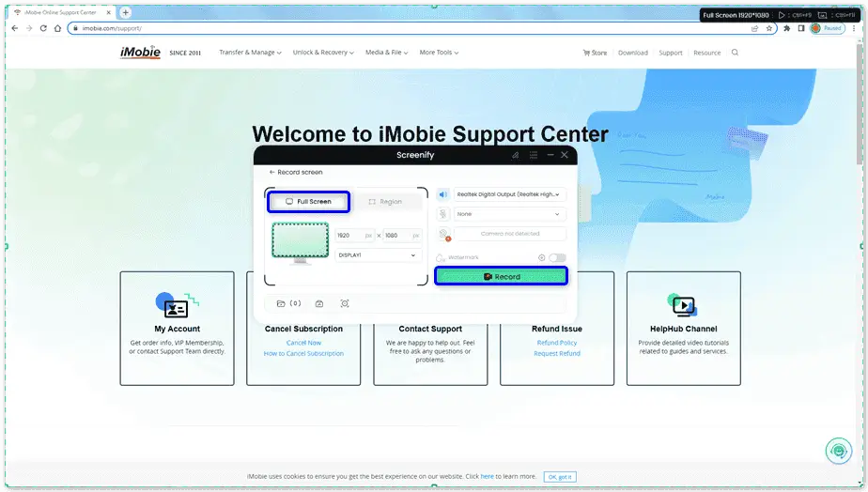Open the Support link in header
The width and height of the screenshot is (868, 492).
[x=671, y=53]
